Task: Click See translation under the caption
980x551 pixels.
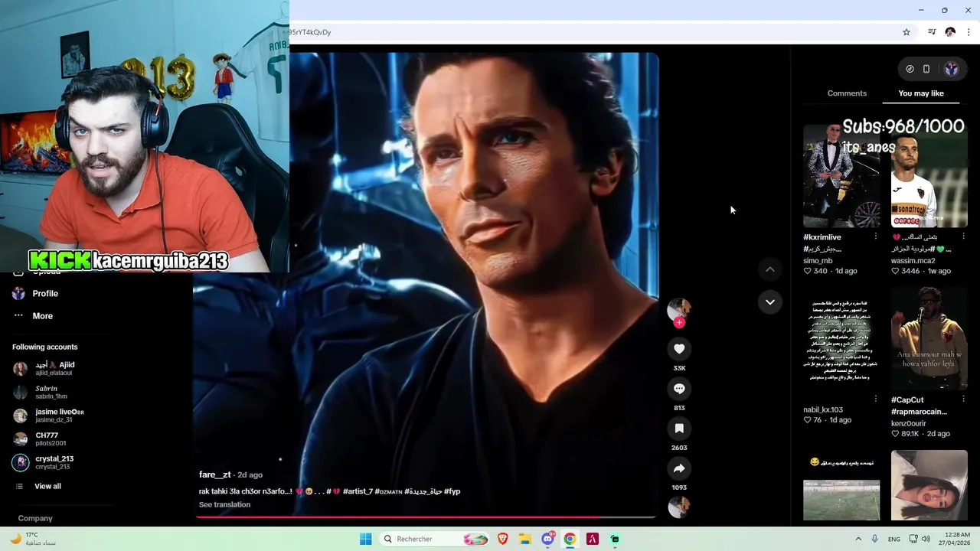Action: click(224, 505)
